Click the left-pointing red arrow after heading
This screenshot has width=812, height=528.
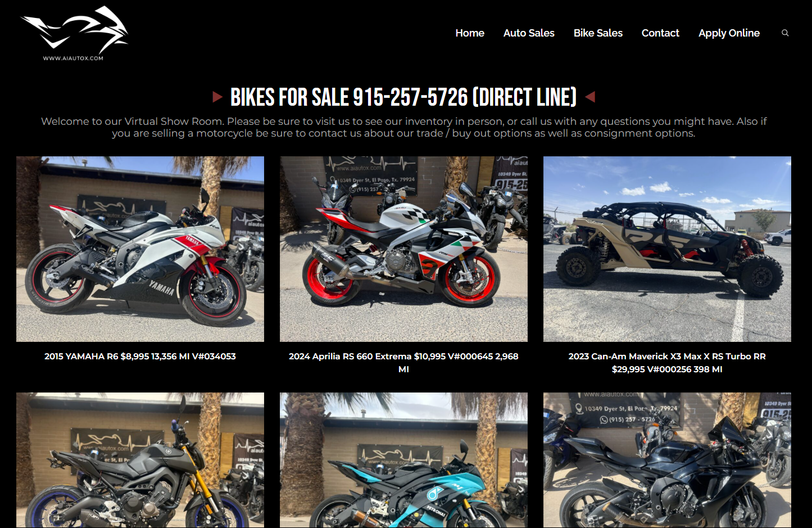(x=590, y=97)
